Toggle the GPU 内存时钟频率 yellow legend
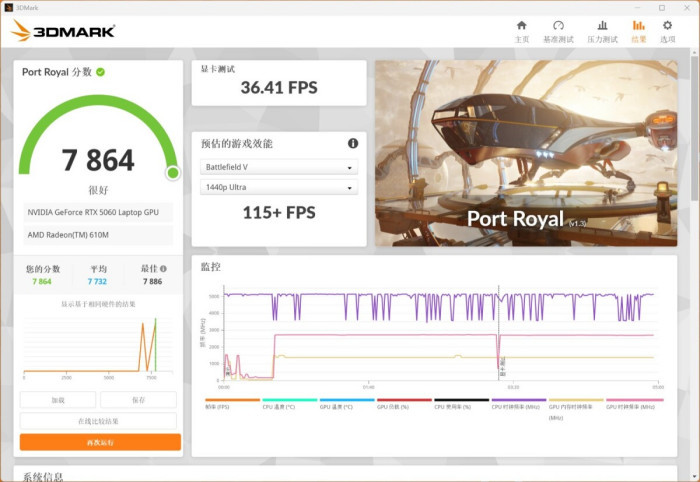Image resolution: width=700 pixels, height=482 pixels. [x=576, y=409]
